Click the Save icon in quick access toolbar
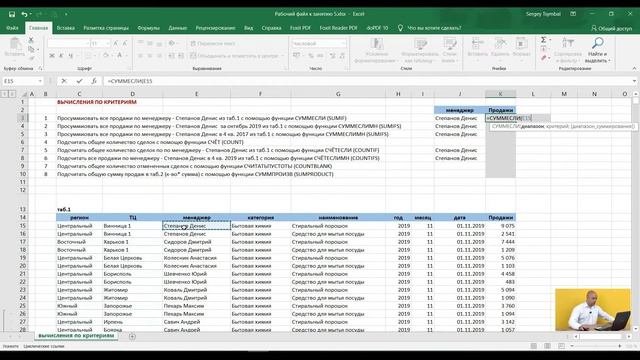Viewport: 640px width, 360px height. (12, 14)
